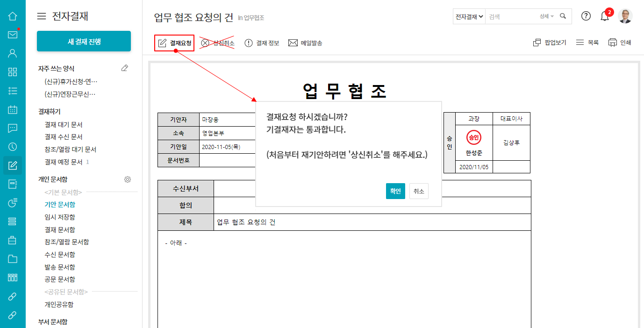Image resolution: width=644 pixels, height=328 pixels.
Task: Open the 전자결재 search category dropdown
Action: (469, 16)
